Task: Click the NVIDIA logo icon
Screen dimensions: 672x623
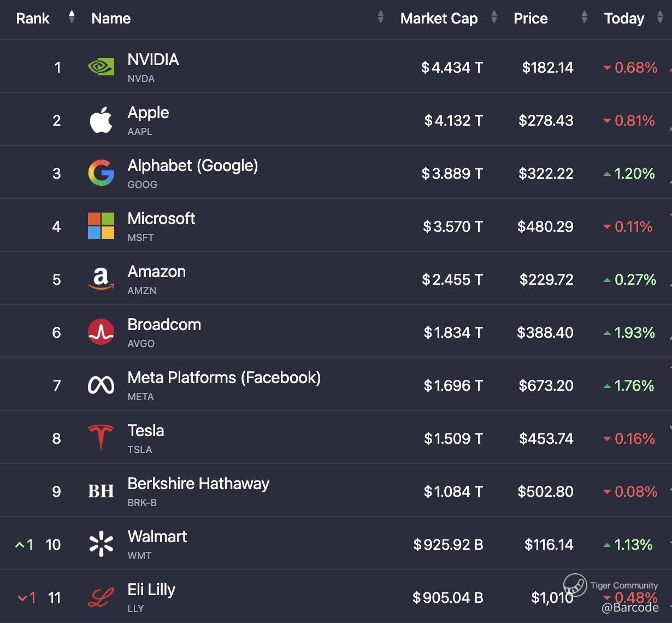Action: pos(101,67)
